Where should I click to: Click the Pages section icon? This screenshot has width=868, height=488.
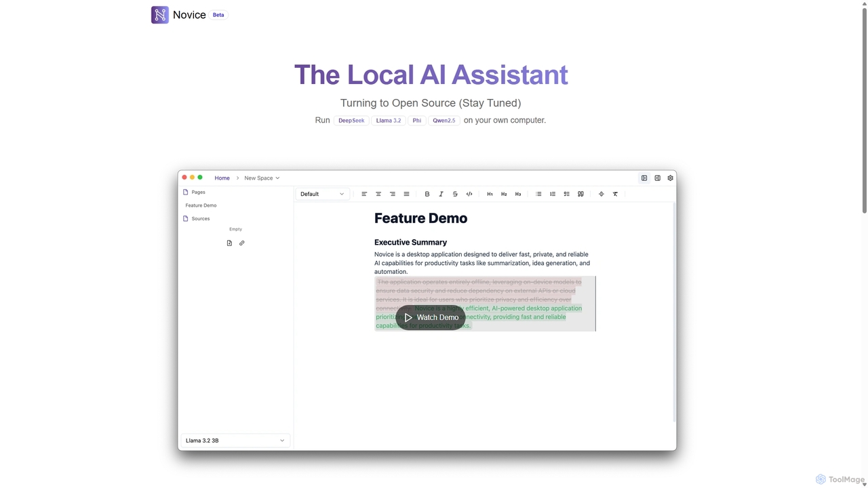point(185,192)
